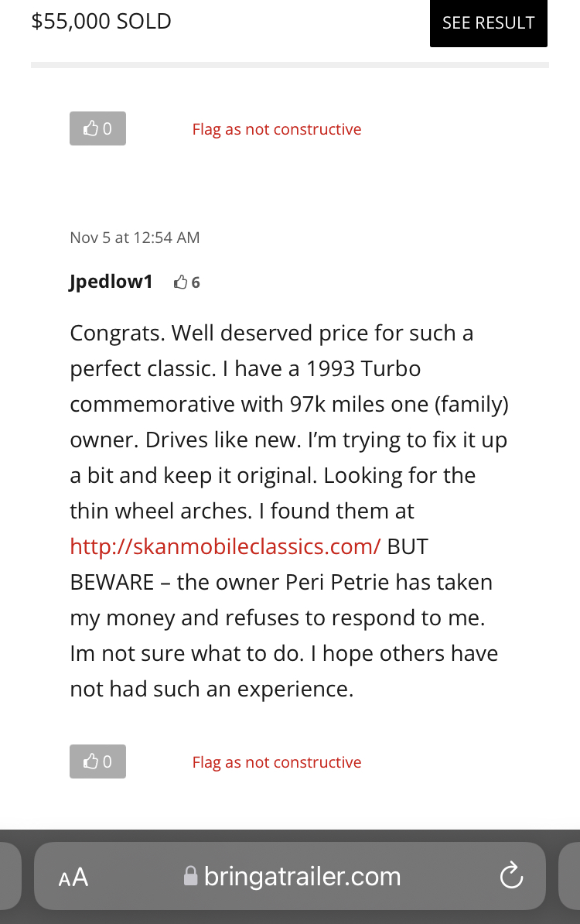Upvote the top comment with thumbs-up button
580x924 pixels.
[97, 128]
